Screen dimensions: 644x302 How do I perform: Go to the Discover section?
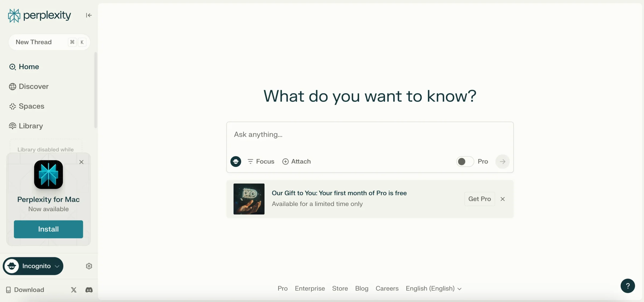(29, 86)
